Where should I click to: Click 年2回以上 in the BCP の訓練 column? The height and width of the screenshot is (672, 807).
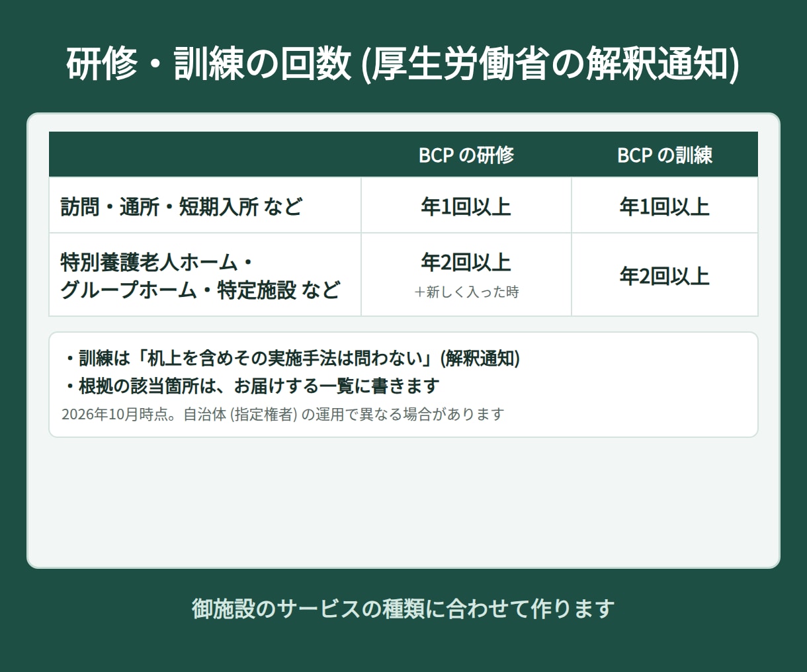(x=665, y=276)
